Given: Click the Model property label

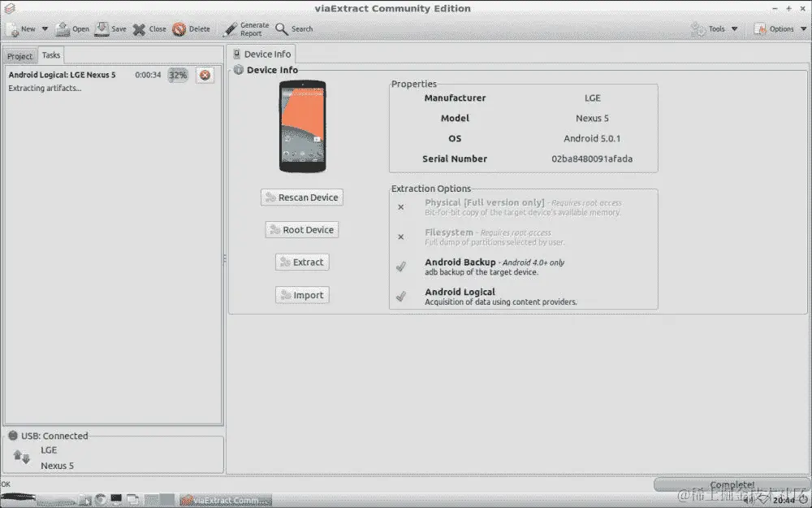Looking at the screenshot, I should click(455, 118).
